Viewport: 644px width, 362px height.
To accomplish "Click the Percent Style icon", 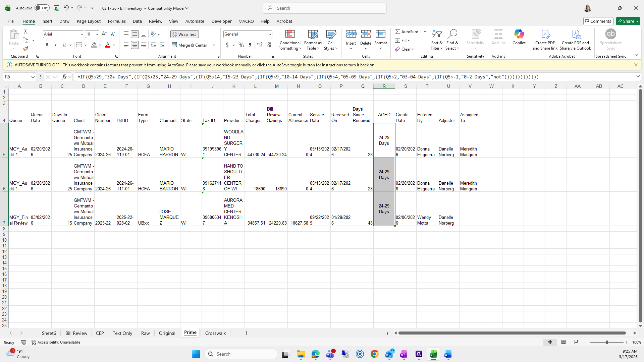I will [241, 45].
